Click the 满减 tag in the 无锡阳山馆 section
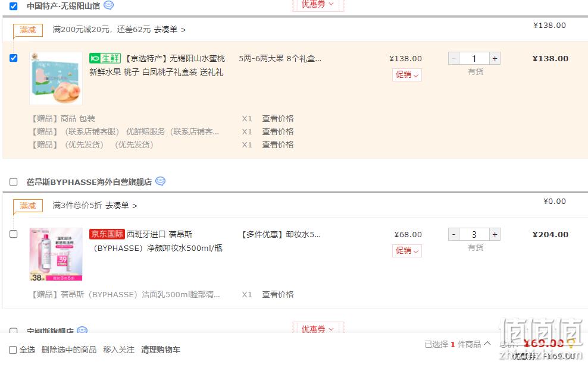 pyautogui.click(x=28, y=30)
